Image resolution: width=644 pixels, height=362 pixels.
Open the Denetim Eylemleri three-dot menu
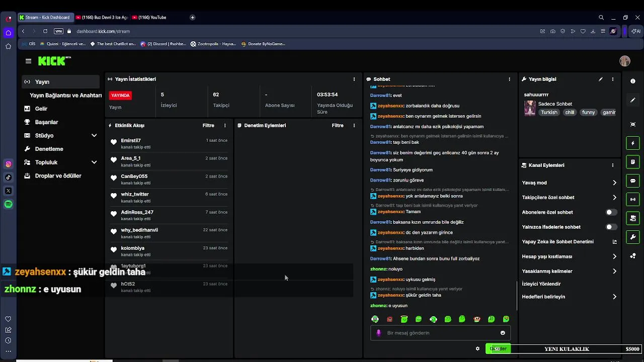pos(354,125)
